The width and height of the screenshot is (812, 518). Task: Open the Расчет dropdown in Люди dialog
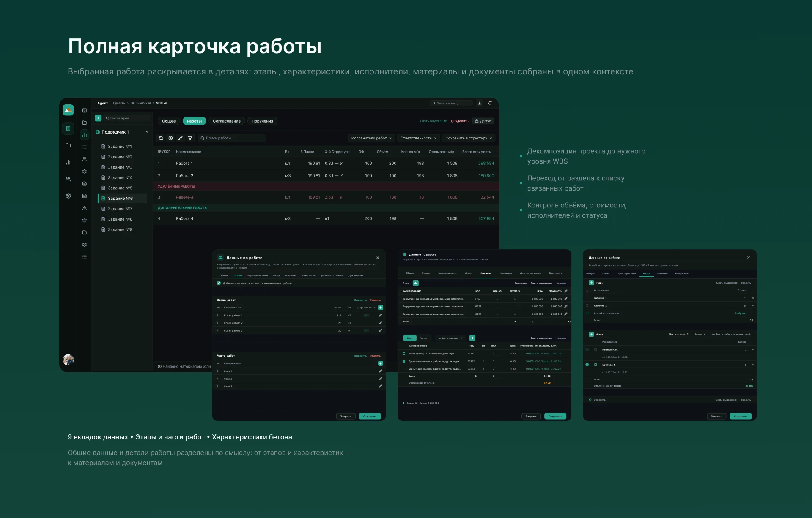700,334
